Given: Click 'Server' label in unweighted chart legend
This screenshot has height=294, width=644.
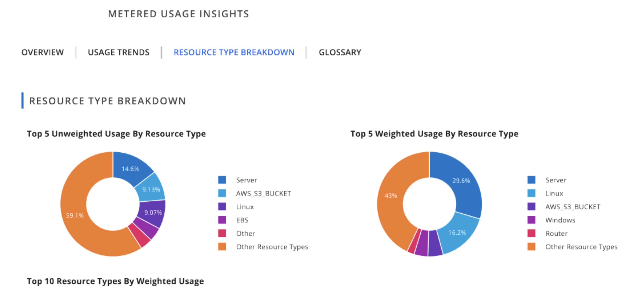Looking at the screenshot, I should click(247, 180).
